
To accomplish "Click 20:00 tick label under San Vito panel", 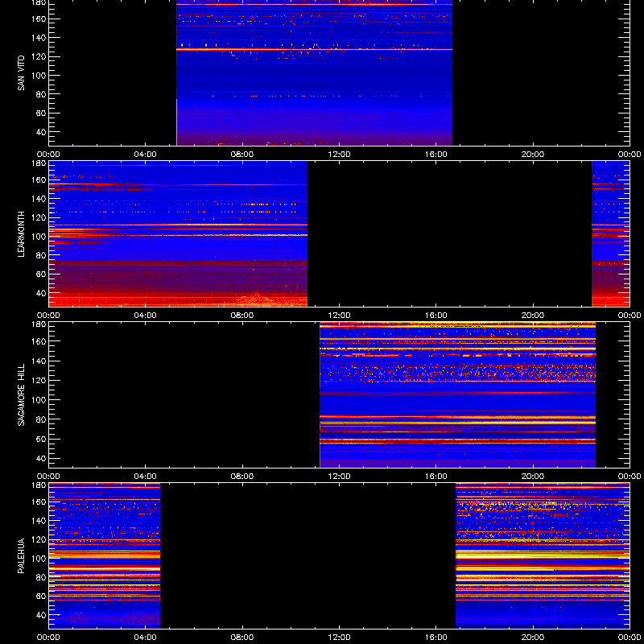I will (533, 155).
